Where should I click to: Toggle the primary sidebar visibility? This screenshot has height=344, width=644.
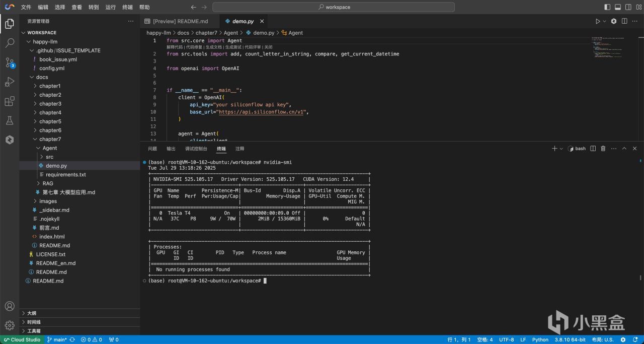607,7
